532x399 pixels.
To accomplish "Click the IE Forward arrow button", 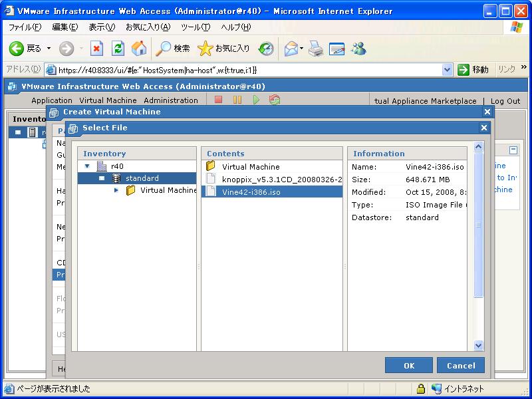I will 66,49.
